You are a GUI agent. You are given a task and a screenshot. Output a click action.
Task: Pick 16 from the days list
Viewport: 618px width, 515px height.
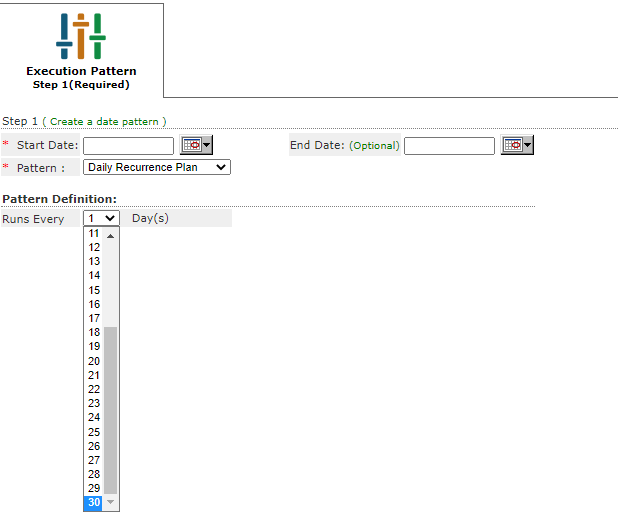94,304
